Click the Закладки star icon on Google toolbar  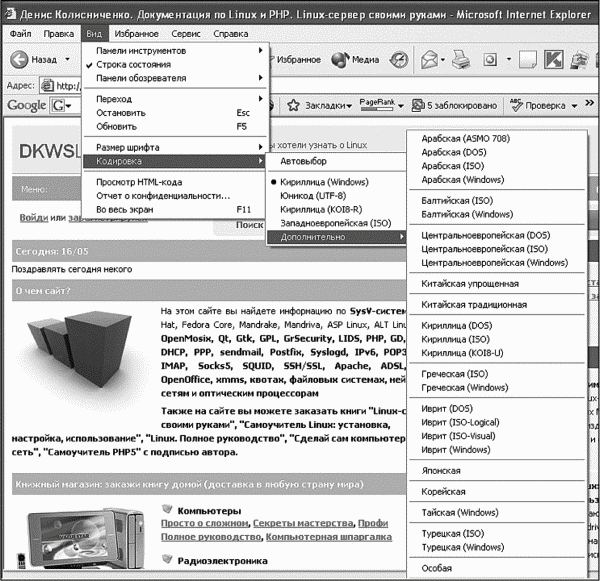point(293,105)
